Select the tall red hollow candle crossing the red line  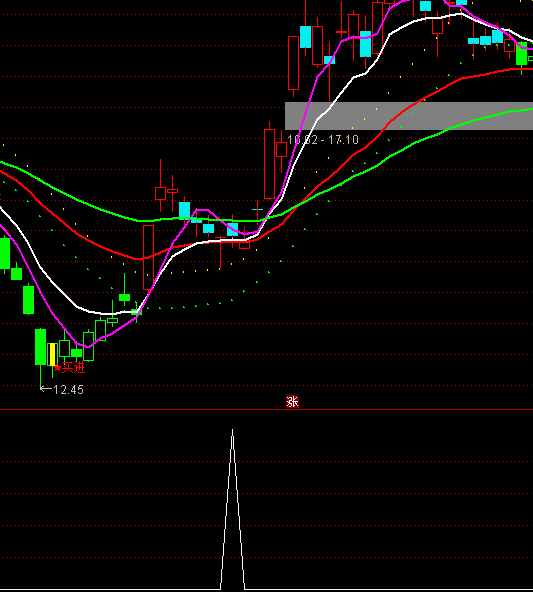point(148,257)
